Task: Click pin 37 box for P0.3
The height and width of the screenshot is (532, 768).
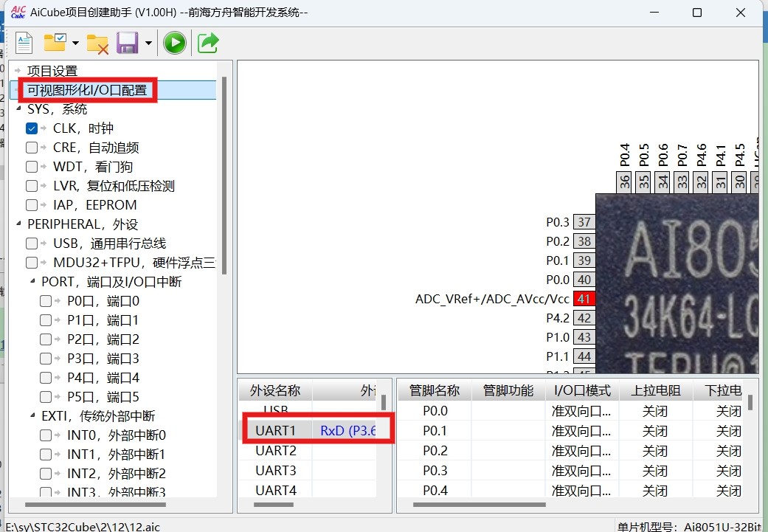Action: pyautogui.click(x=584, y=222)
